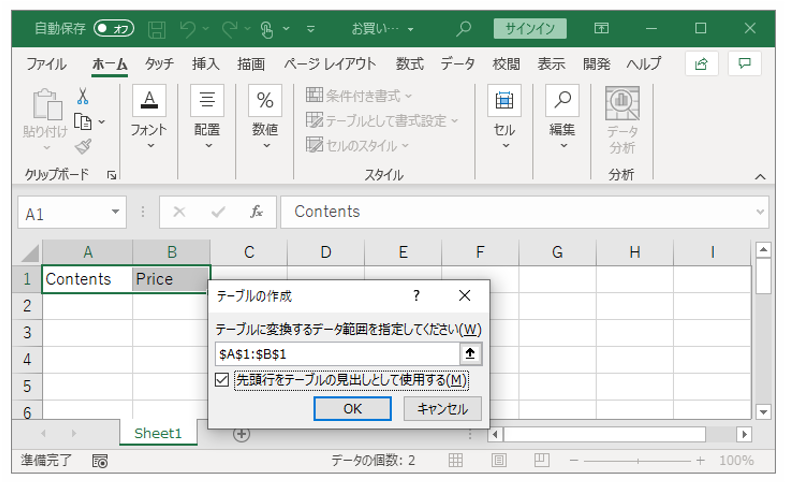Switch to the 描画 tab
790x488 pixels.
click(251, 64)
